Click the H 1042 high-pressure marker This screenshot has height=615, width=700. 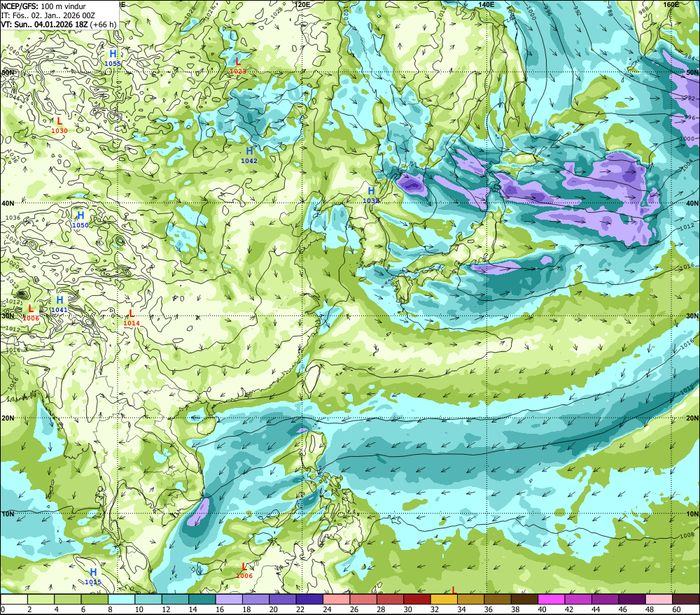click(249, 155)
